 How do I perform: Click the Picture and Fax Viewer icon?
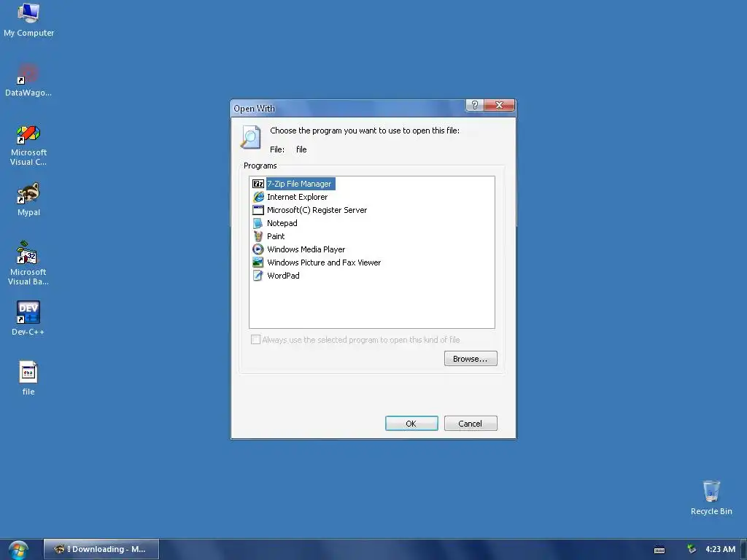click(x=258, y=262)
